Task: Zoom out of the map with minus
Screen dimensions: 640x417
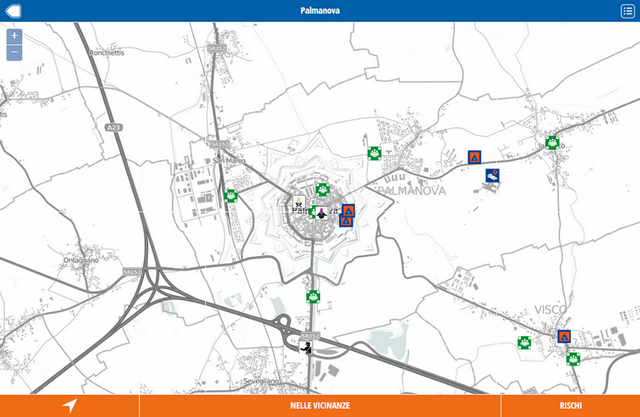Action: coord(14,52)
